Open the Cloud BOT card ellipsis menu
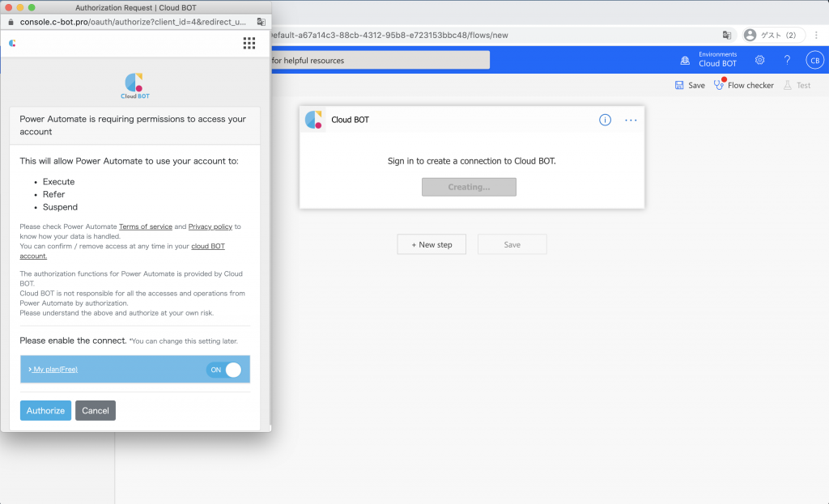 pyautogui.click(x=631, y=120)
